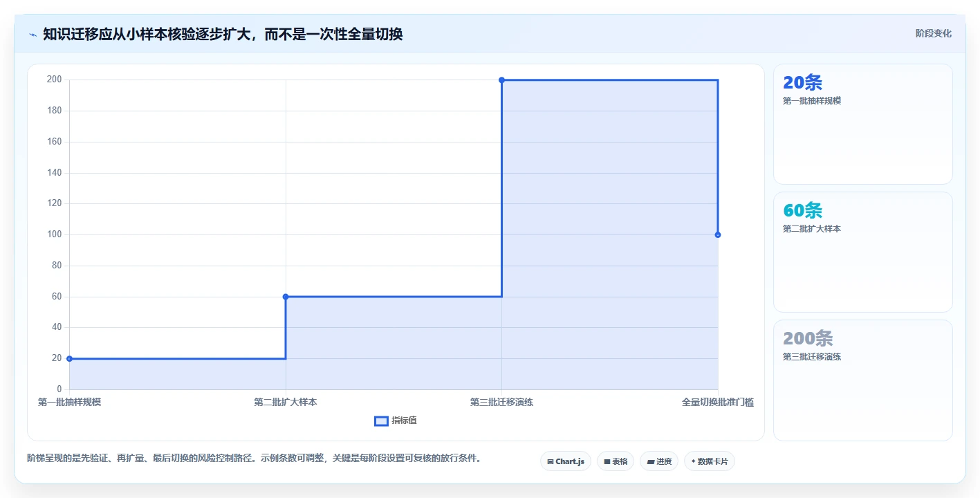Image resolution: width=980 pixels, height=498 pixels.
Task: Click card caption 第一批抽样规模 under 20条
Action: pos(812,101)
